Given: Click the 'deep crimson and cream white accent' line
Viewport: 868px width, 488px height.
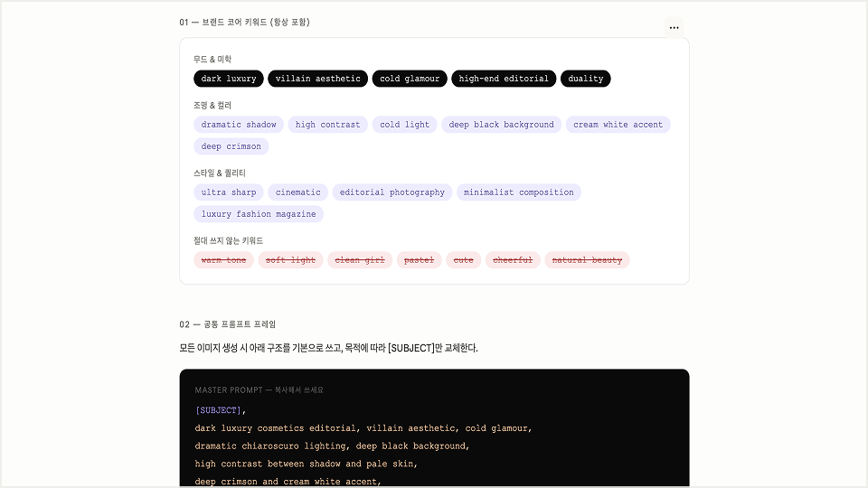Looking at the screenshot, I should [288, 482].
